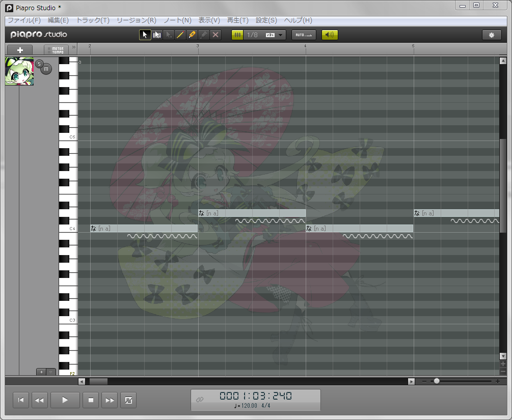Screen dimensions: 512x420
Task: Open the ヘルプ(H) menu
Action: point(298,20)
